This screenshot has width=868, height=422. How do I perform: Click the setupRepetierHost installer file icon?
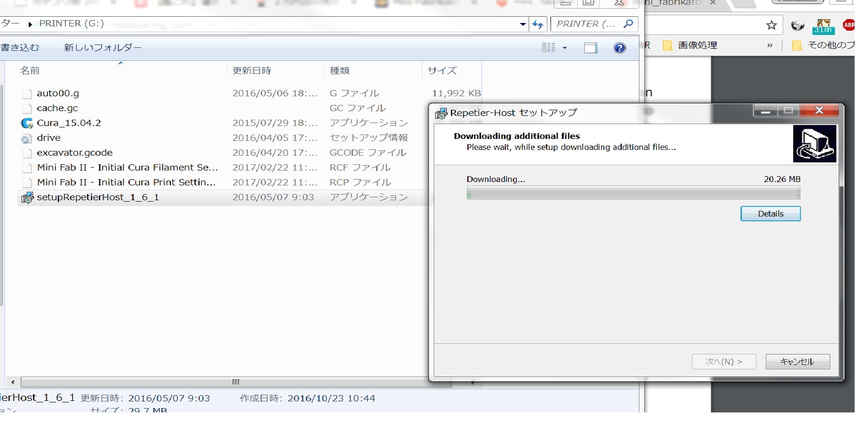click(x=27, y=197)
